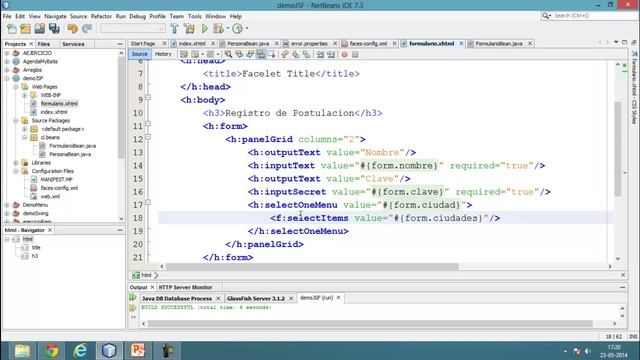Click the editor horizontal scrollbar
Screen dimensions: 640x360
click(x=312, y=267)
